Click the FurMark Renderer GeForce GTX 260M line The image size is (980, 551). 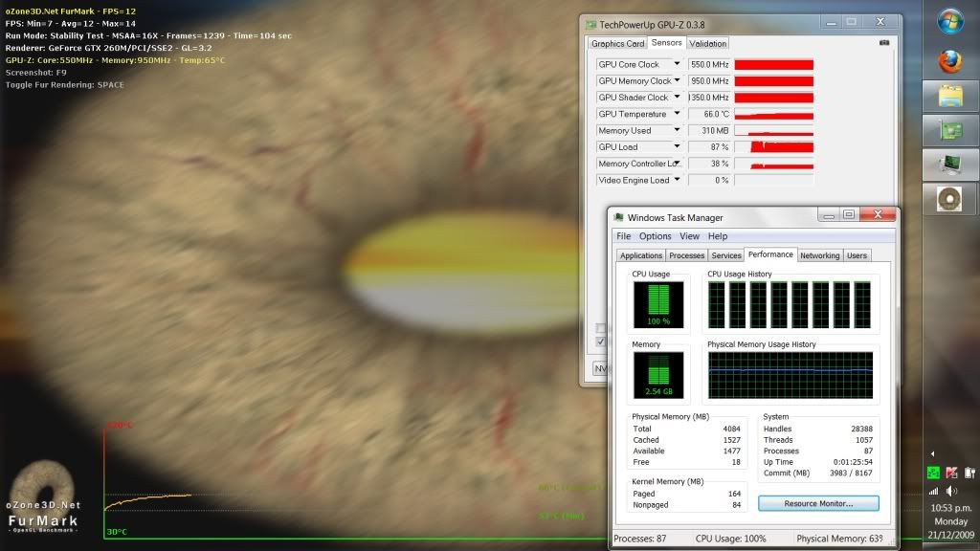pos(109,48)
